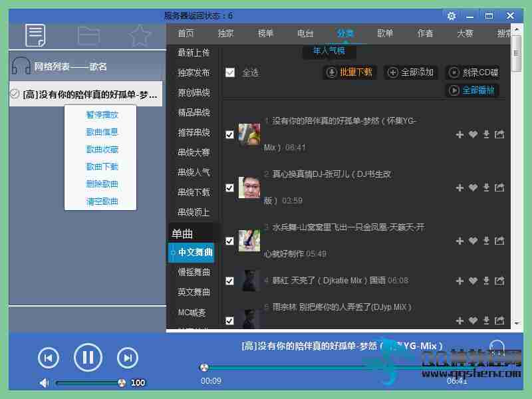Download song 真心换真情DJ from its row icon
Image resolution: width=532 pixels, height=399 pixels.
[486, 188]
